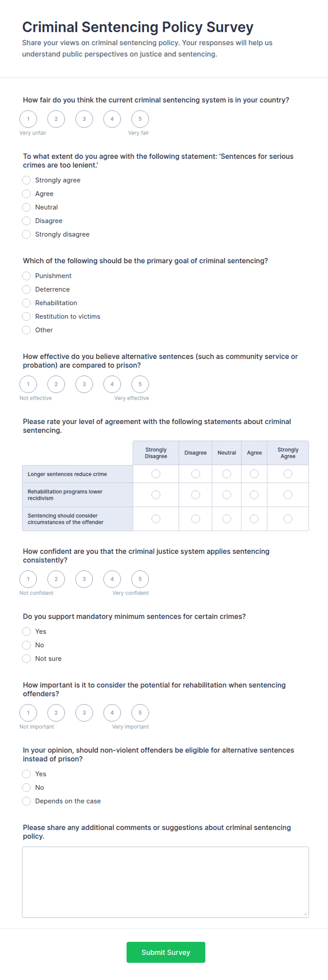Answer 'Yes' to supporting mandatory minimum sentences

coord(26,631)
